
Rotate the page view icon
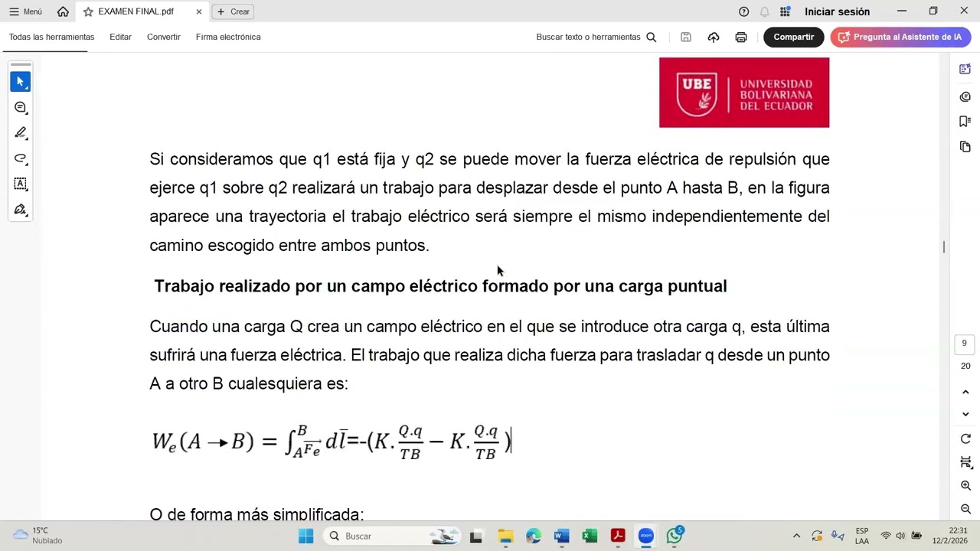pos(965,439)
